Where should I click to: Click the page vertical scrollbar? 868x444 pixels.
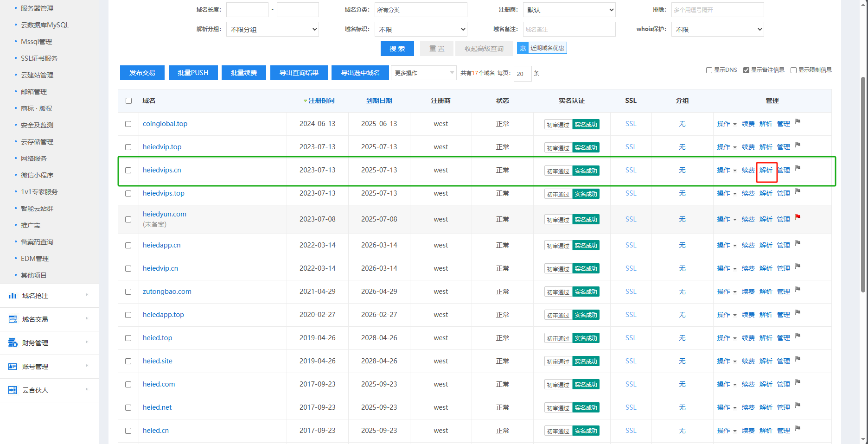[x=863, y=184]
